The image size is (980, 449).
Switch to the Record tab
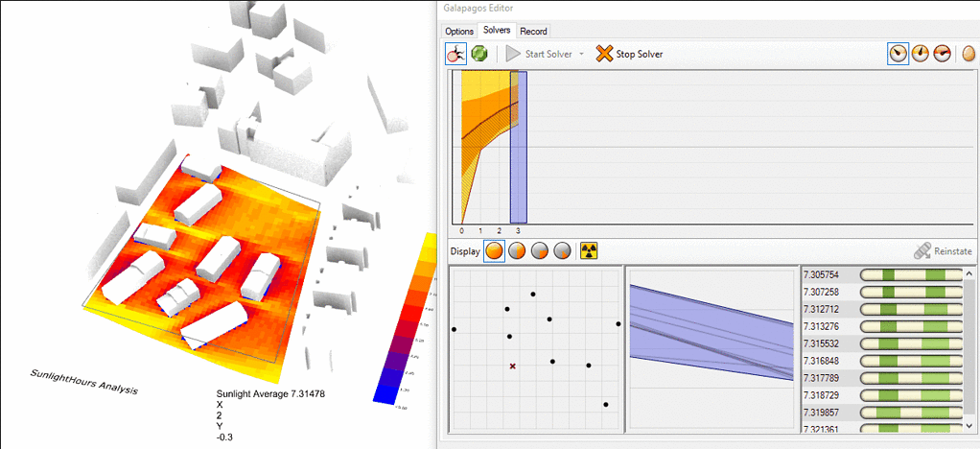click(x=533, y=32)
